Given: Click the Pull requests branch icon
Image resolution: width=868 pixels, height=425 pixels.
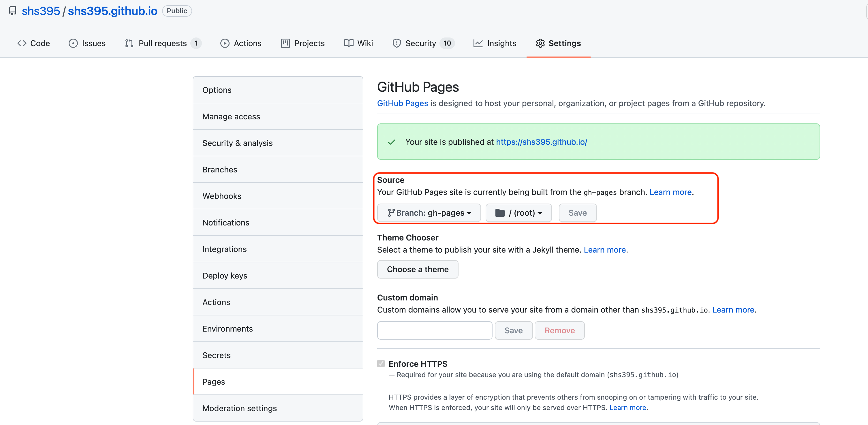Looking at the screenshot, I should pyautogui.click(x=129, y=43).
